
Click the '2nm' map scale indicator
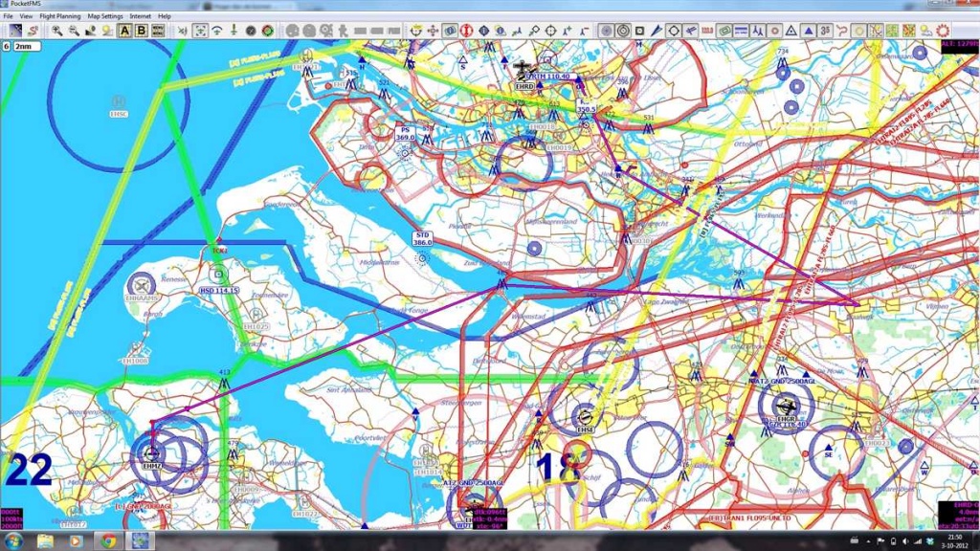[x=28, y=45]
